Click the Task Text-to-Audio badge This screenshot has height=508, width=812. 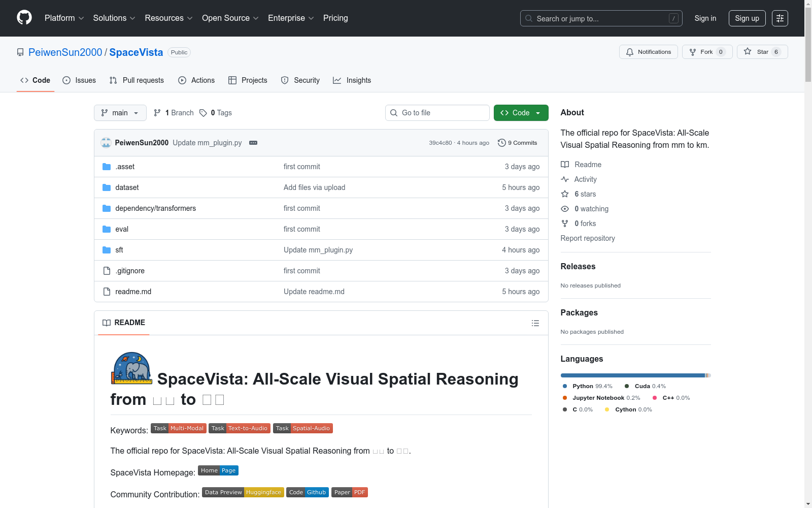(240, 428)
